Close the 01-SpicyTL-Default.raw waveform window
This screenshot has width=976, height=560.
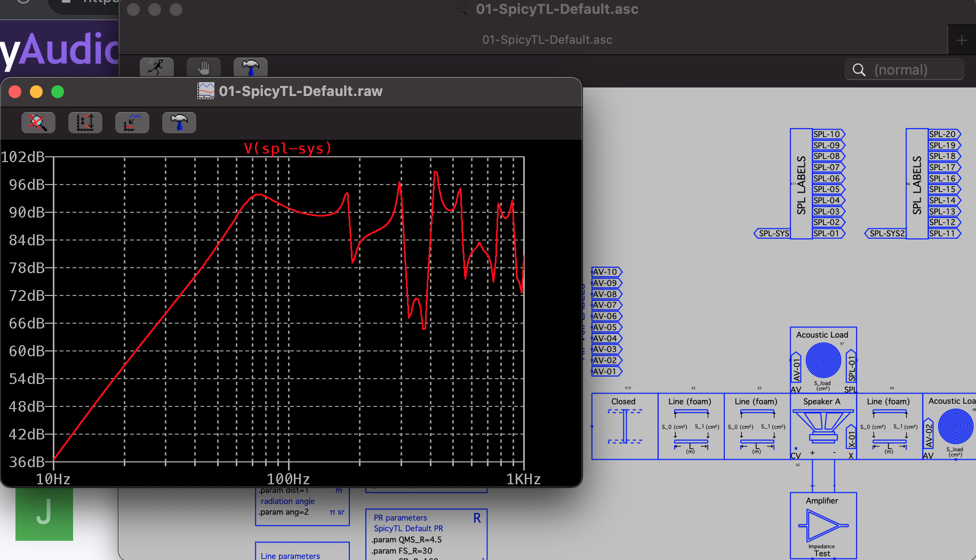click(x=15, y=92)
